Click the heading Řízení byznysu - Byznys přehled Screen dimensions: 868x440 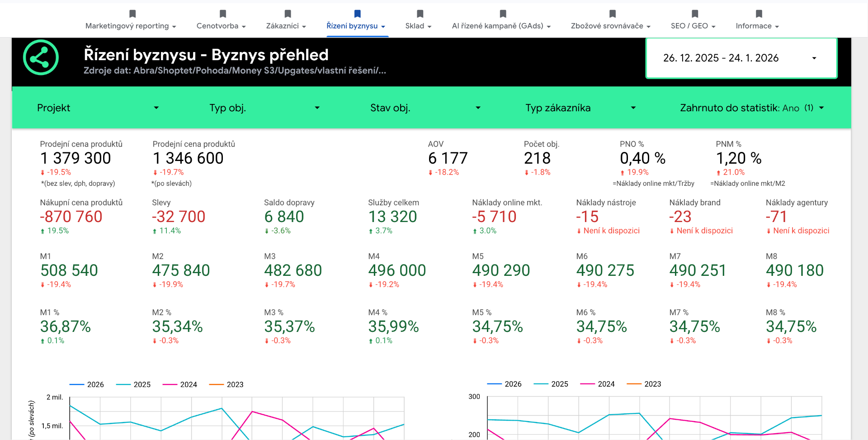(206, 55)
